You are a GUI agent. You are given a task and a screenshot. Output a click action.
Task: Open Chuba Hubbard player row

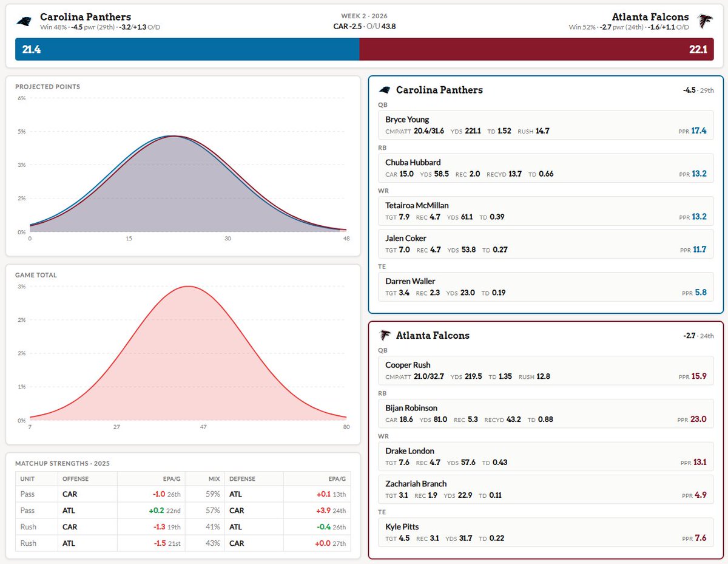(545, 168)
